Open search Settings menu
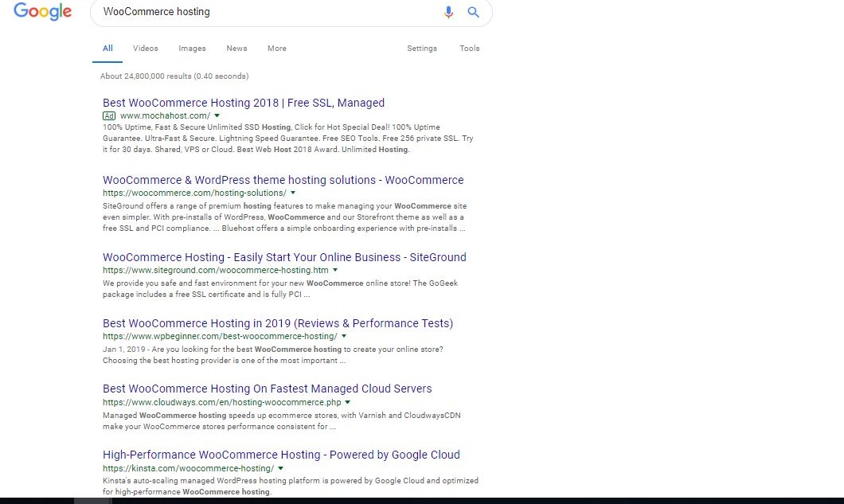 pos(422,49)
